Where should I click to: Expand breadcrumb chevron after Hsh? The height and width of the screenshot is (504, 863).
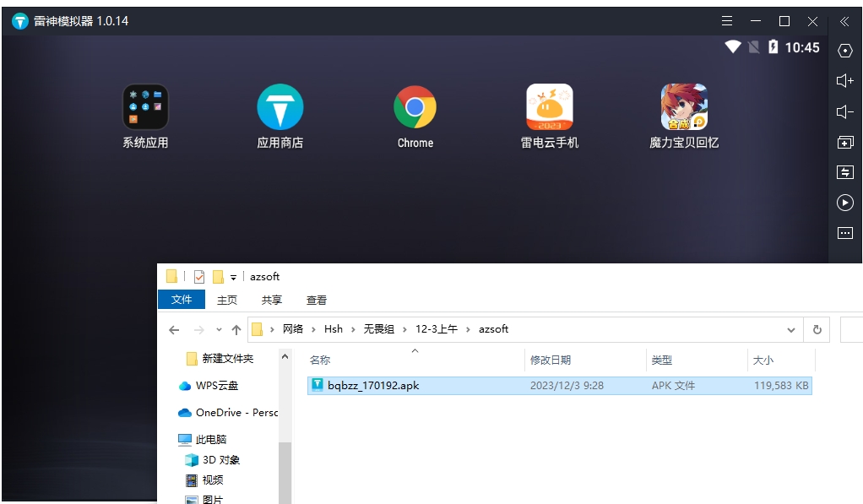[353, 329]
